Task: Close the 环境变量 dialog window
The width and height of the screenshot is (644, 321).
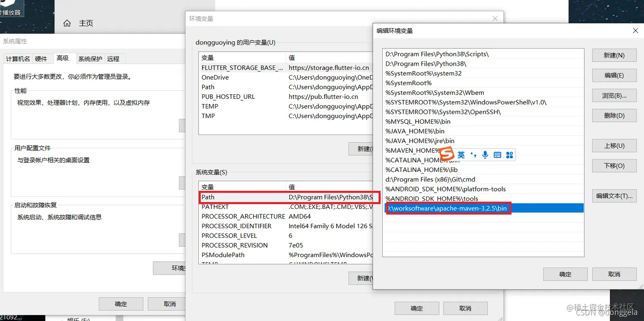Action: 495,18
